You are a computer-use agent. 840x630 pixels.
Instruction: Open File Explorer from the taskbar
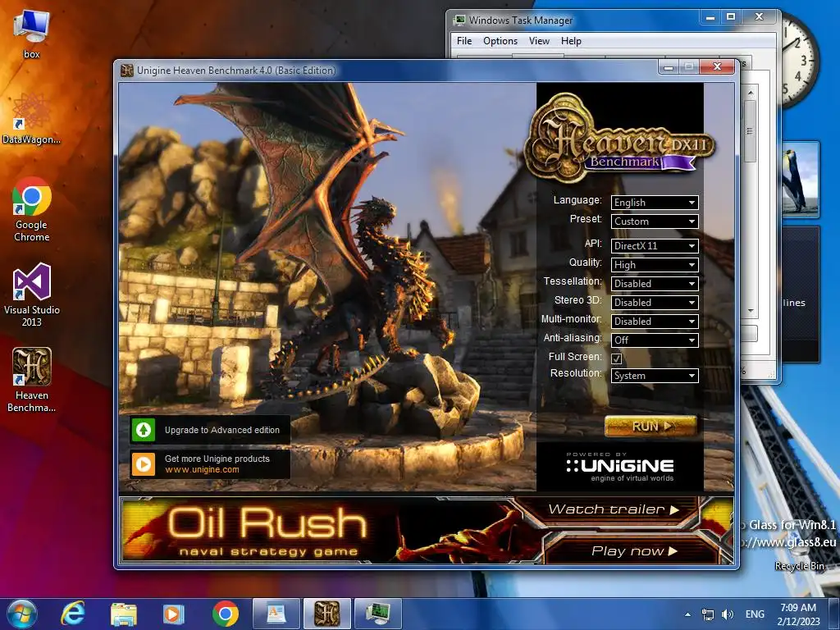(x=124, y=614)
